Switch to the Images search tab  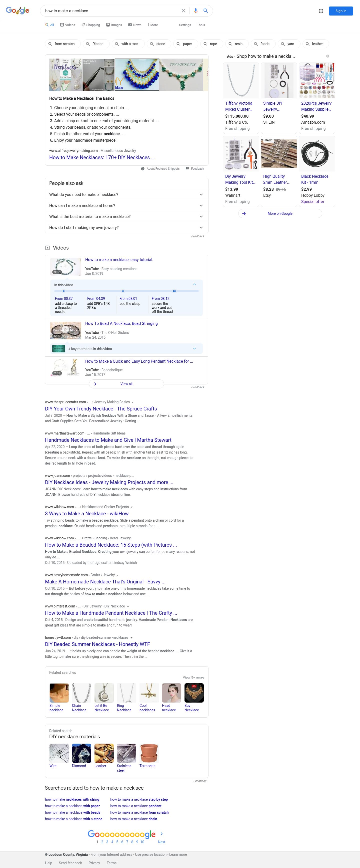pos(114,25)
